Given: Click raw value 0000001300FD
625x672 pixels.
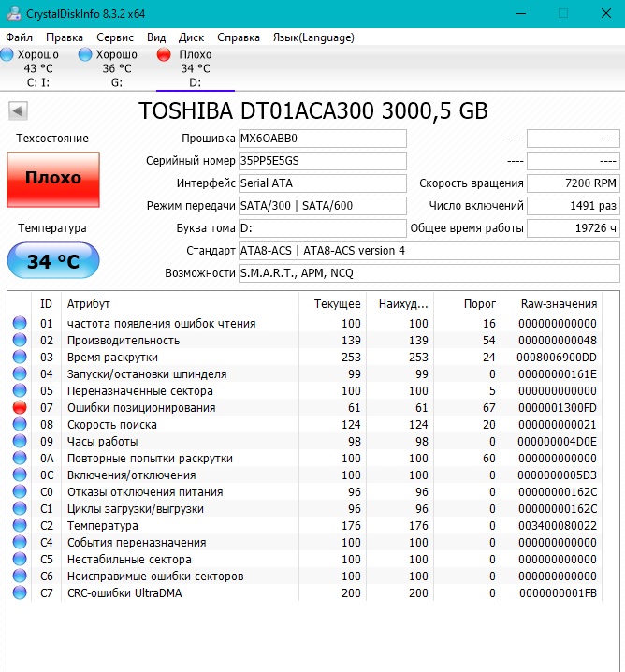Looking at the screenshot, I should [x=558, y=408].
